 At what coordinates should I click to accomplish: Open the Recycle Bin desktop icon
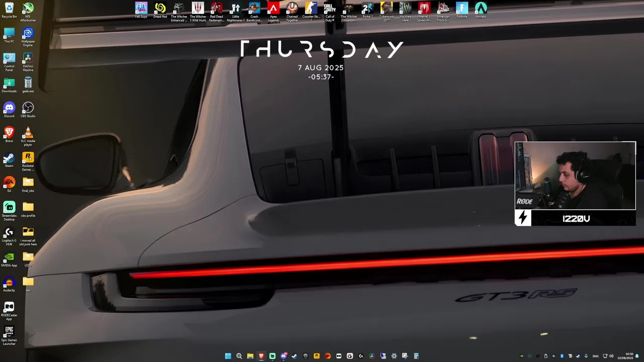(x=9, y=10)
